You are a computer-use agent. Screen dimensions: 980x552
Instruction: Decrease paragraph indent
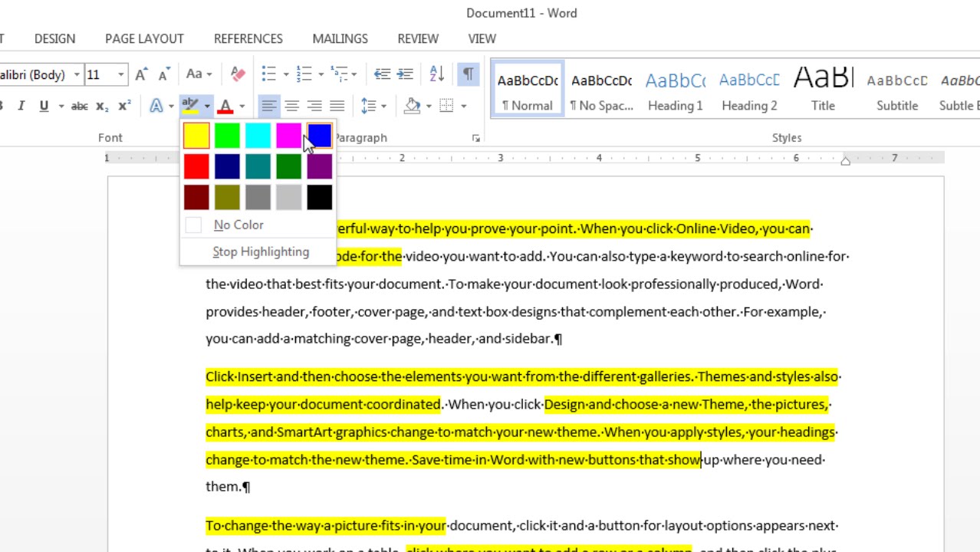[x=382, y=74]
